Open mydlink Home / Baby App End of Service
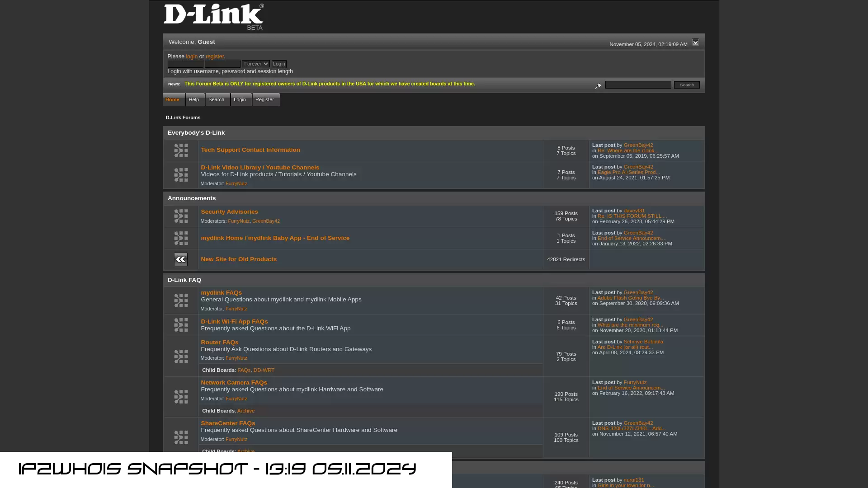 click(275, 238)
